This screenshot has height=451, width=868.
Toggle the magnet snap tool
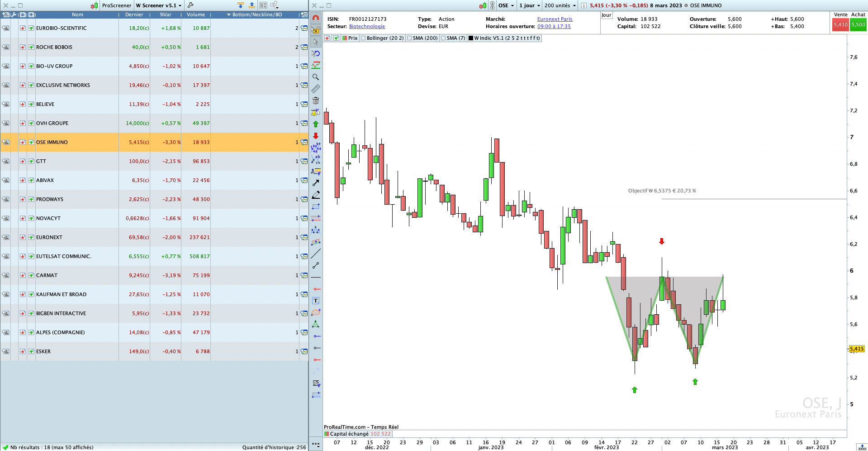click(x=316, y=18)
